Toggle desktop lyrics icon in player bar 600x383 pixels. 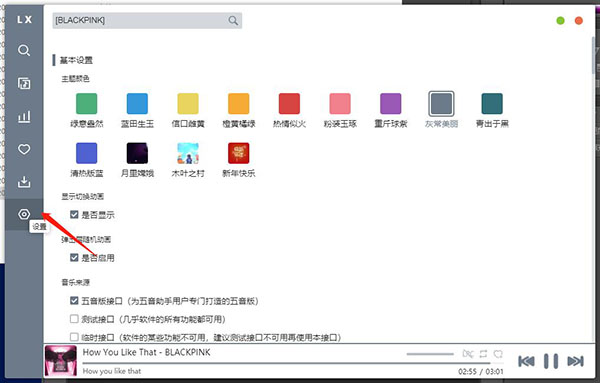pyautogui.click(x=468, y=354)
